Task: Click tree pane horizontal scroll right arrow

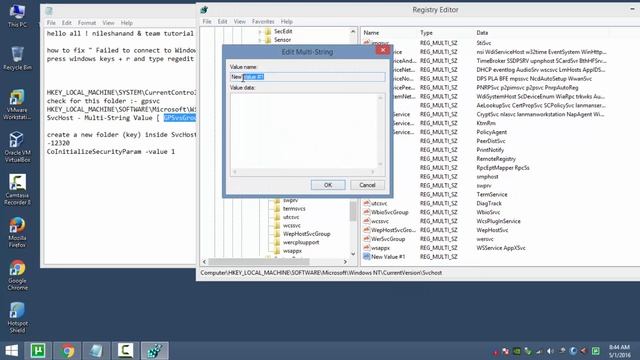Action: pos(345,262)
